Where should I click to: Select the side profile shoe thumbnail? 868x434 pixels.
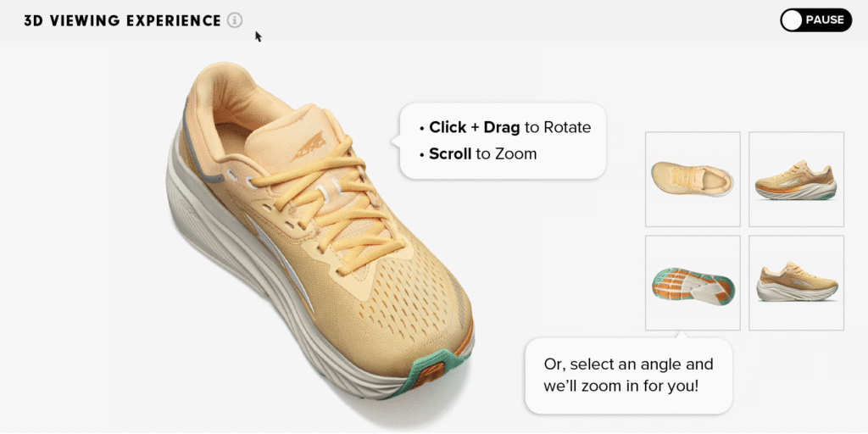[x=796, y=179]
